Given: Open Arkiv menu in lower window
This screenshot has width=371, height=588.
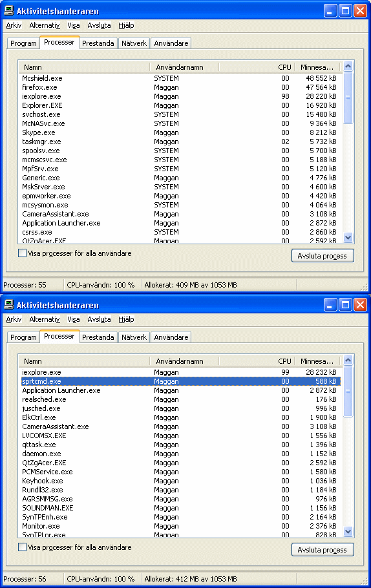Looking at the screenshot, I should (x=14, y=319).
